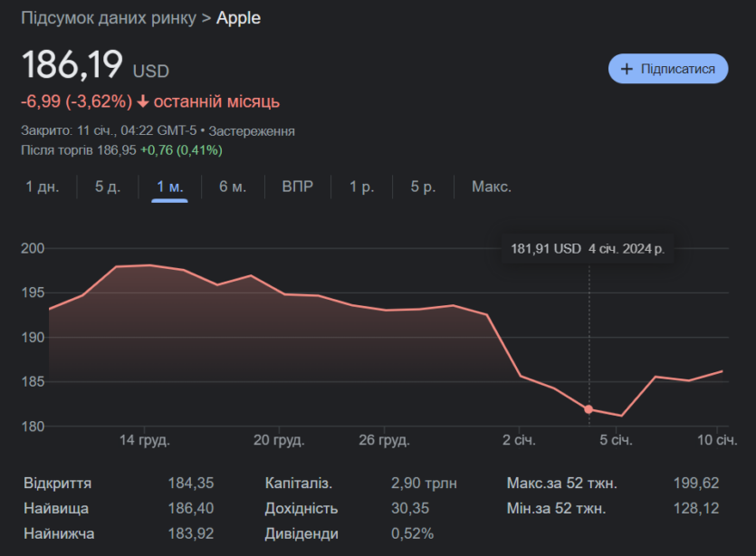
Task: Click the red down arrow price-change icon
Action: (x=143, y=101)
